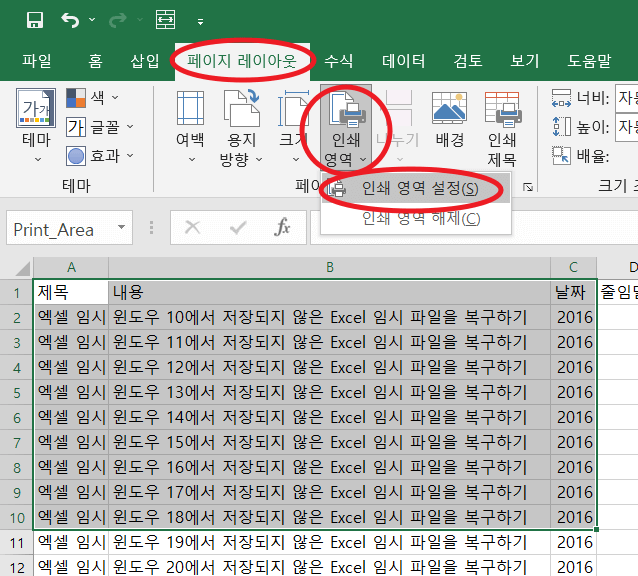The image size is (638, 576).
Task: Open Customize Quick Access Toolbar arrow
Action: pos(200,22)
